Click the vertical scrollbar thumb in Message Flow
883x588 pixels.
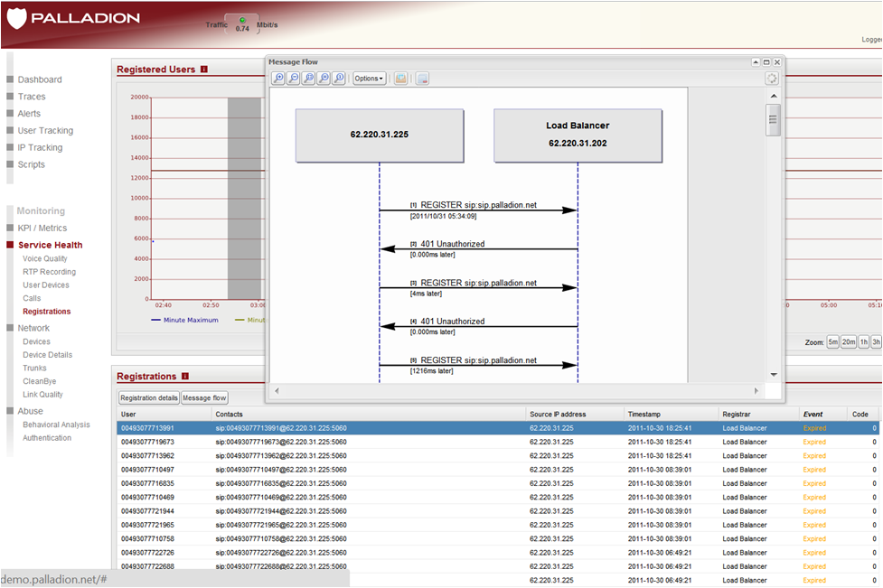pyautogui.click(x=773, y=119)
